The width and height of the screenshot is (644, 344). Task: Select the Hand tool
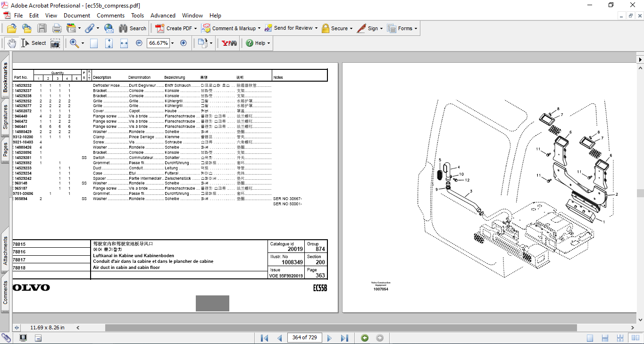coord(11,43)
